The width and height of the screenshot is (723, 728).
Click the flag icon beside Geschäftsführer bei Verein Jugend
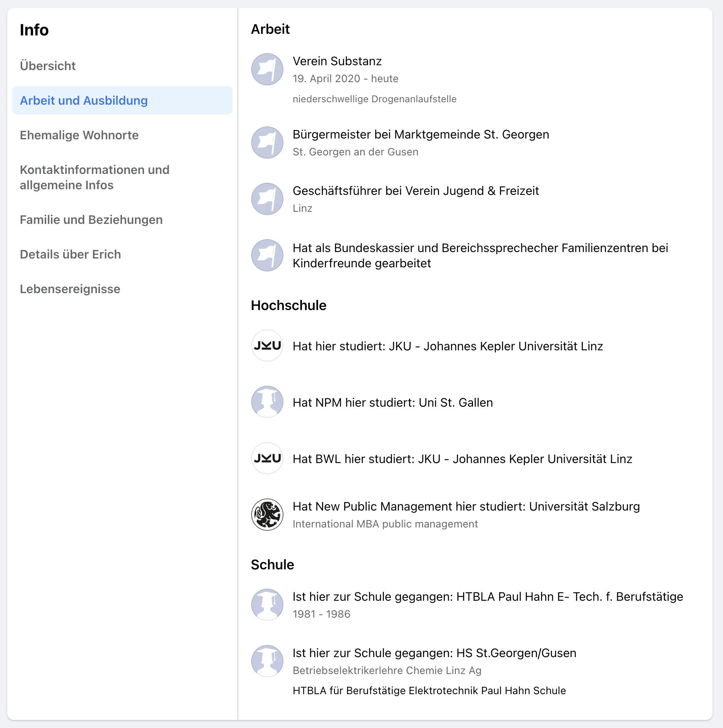click(267, 199)
